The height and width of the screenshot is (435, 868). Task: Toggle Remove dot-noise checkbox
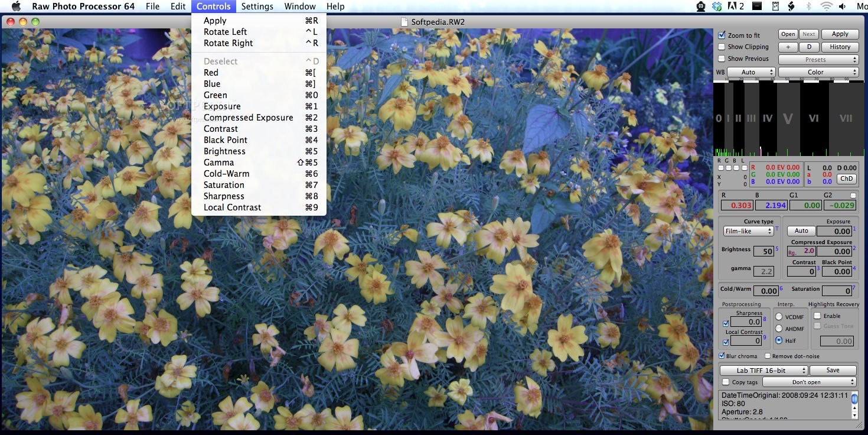pos(768,356)
